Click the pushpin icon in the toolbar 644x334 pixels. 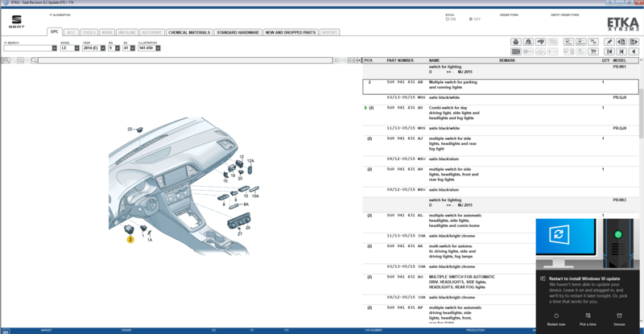(609, 42)
